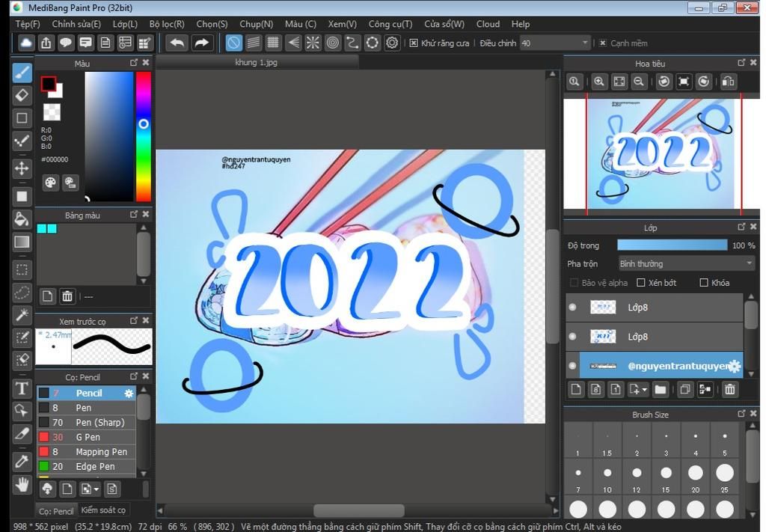The image size is (766, 532).
Task: Click the rainbow hue bar
Action: [143, 136]
